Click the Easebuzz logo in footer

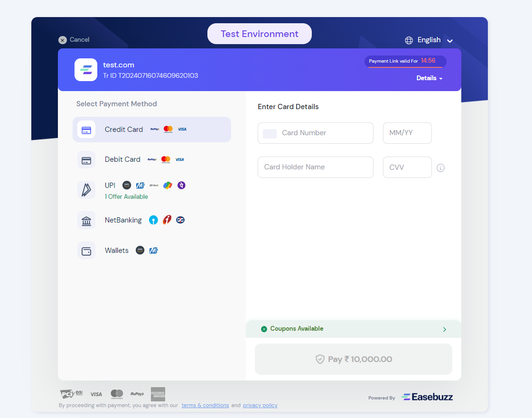click(x=427, y=397)
